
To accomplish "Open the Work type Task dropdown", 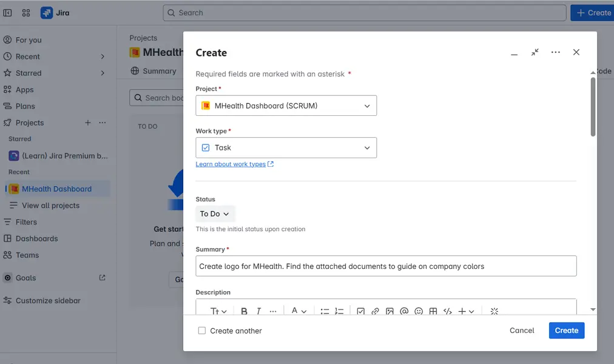I will pos(286,147).
